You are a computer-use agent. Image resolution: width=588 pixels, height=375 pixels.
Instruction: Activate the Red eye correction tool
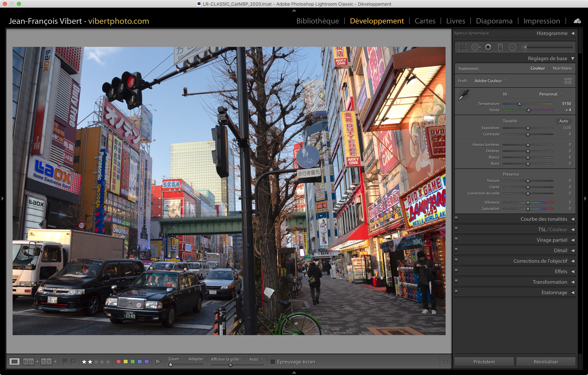point(488,47)
